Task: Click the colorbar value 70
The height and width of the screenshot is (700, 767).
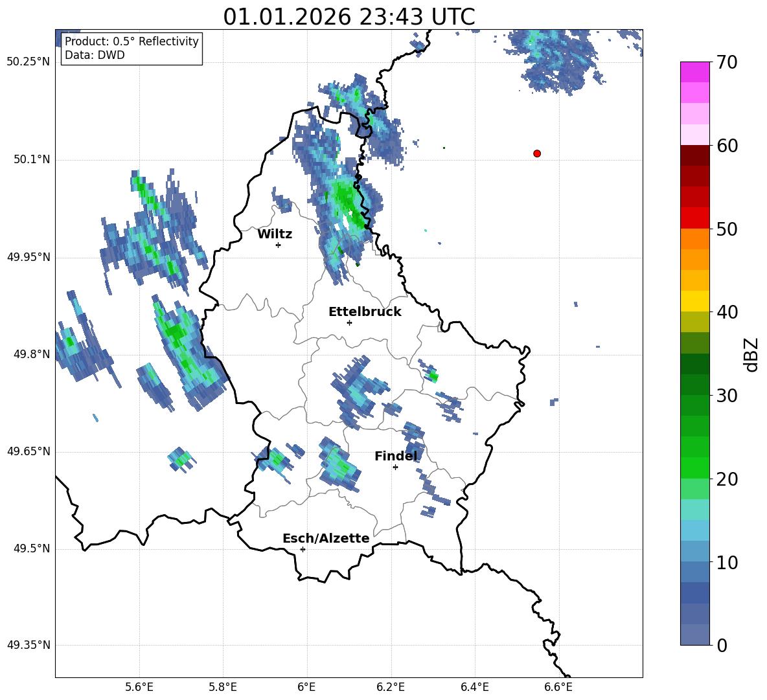Action: [x=727, y=63]
